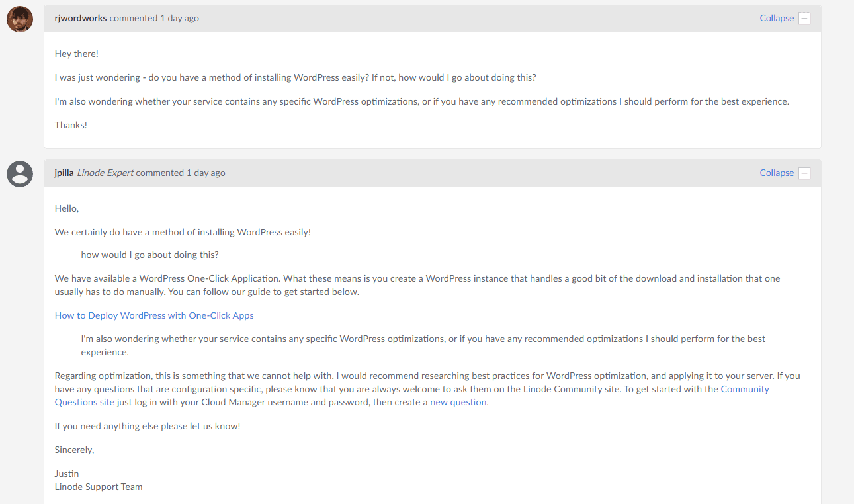Image resolution: width=854 pixels, height=504 pixels.
Task: Click the Hey there! greeting text
Action: [x=77, y=54]
